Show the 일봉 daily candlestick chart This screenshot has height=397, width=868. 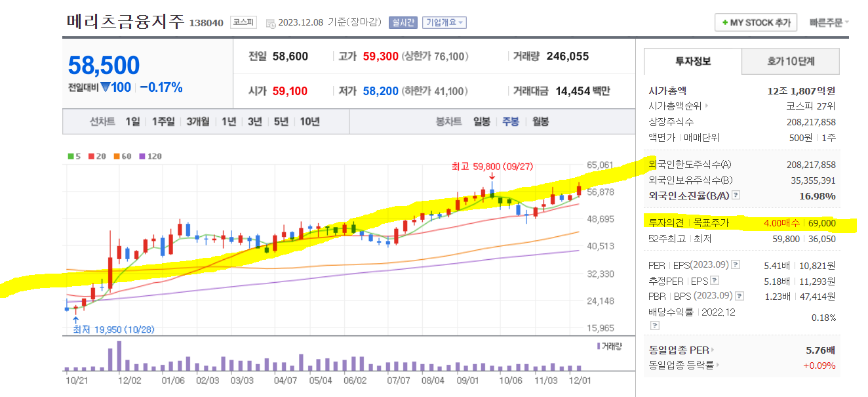(482, 121)
